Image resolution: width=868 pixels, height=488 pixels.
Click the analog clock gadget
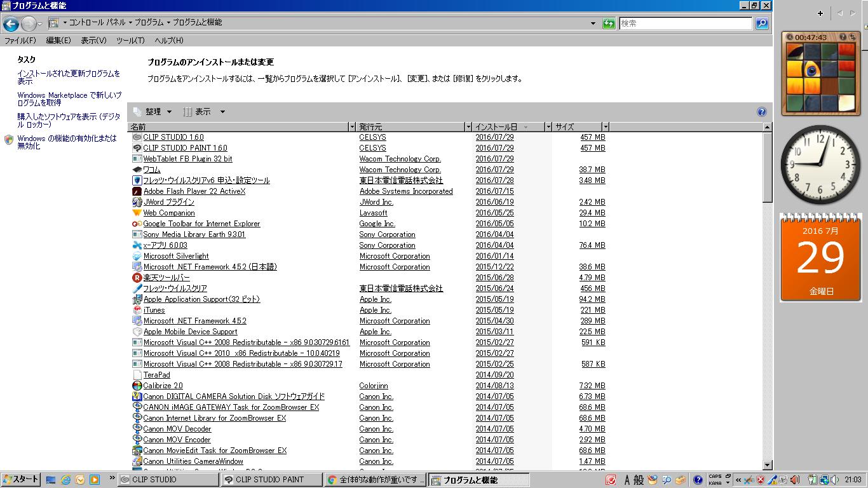pos(820,165)
